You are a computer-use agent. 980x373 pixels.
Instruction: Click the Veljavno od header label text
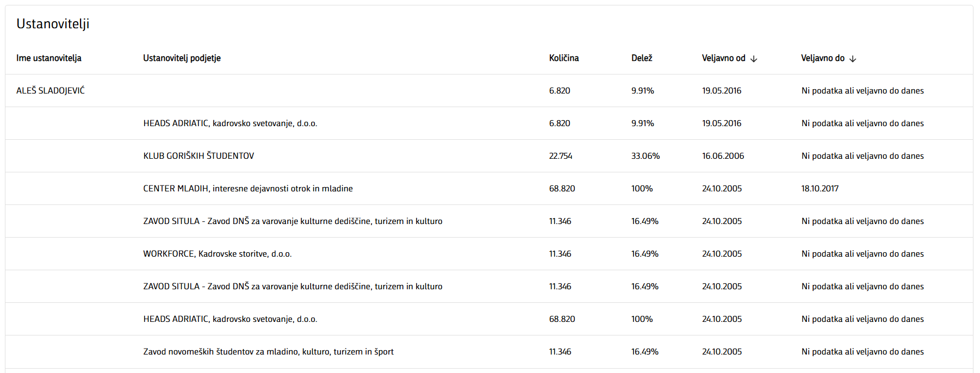(723, 58)
